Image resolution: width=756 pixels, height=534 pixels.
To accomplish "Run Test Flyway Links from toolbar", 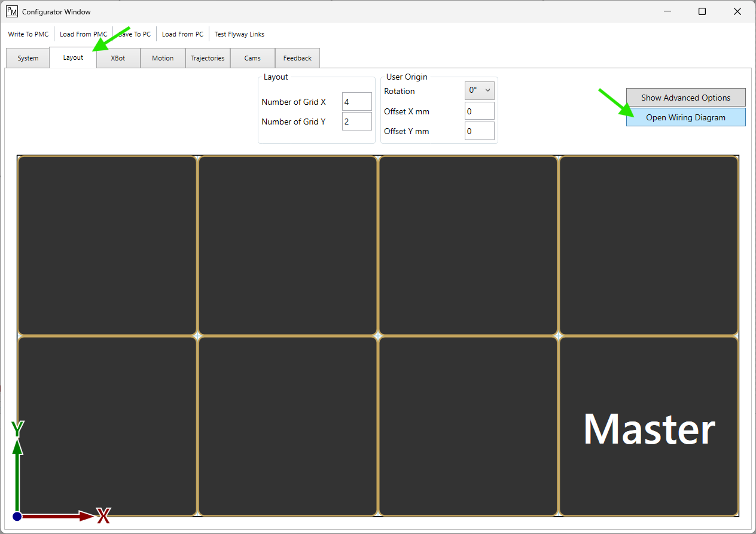I will tap(239, 34).
